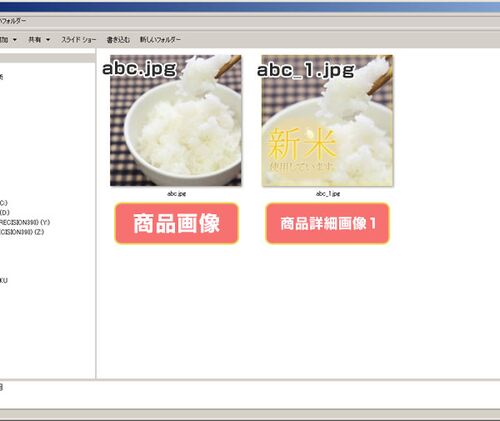Select the (C:) drive in sidebar
The width and height of the screenshot is (500, 421).
(x=4, y=203)
